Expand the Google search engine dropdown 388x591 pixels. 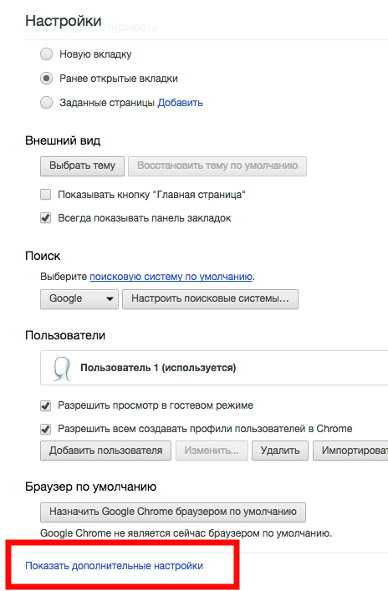coord(79,299)
